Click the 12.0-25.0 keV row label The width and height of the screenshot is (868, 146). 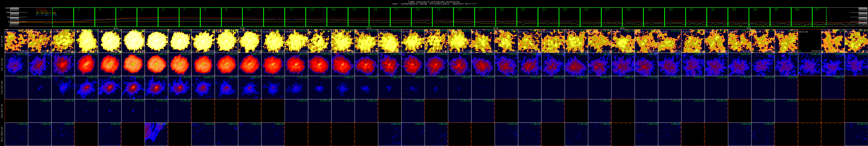[2, 87]
